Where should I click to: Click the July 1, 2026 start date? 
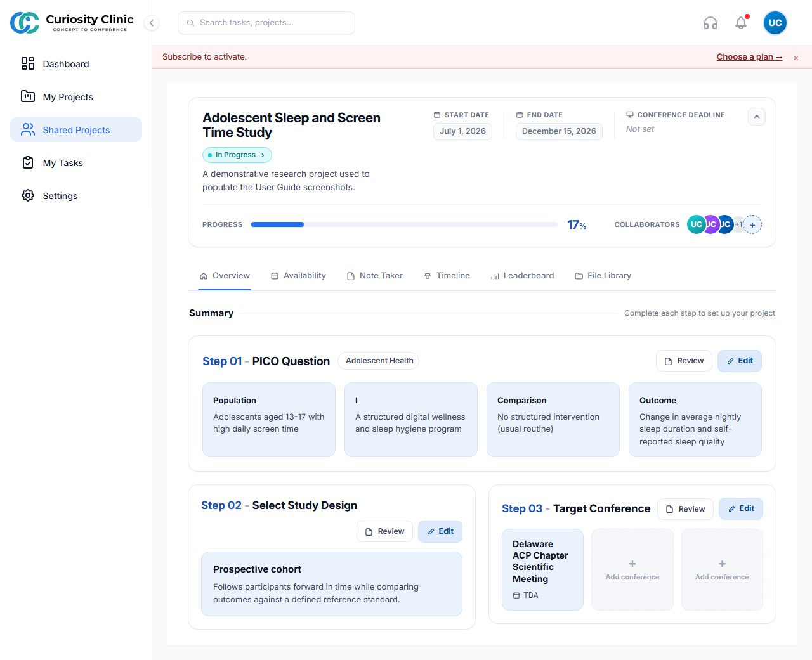point(462,131)
